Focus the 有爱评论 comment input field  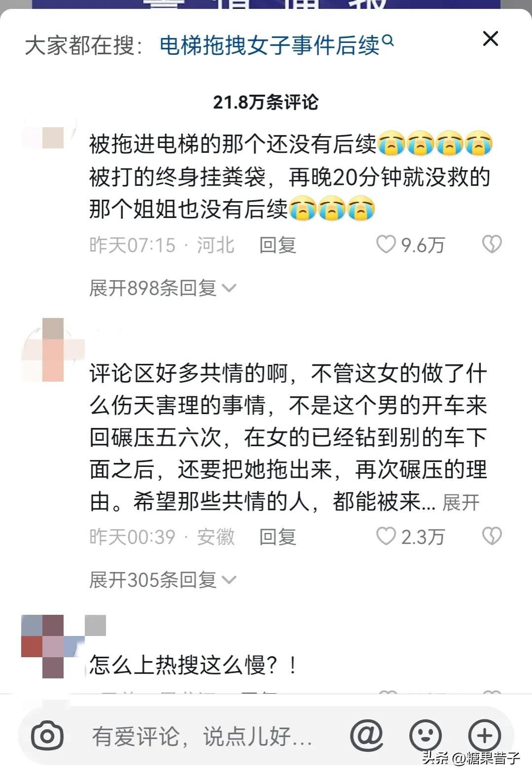tap(202, 737)
